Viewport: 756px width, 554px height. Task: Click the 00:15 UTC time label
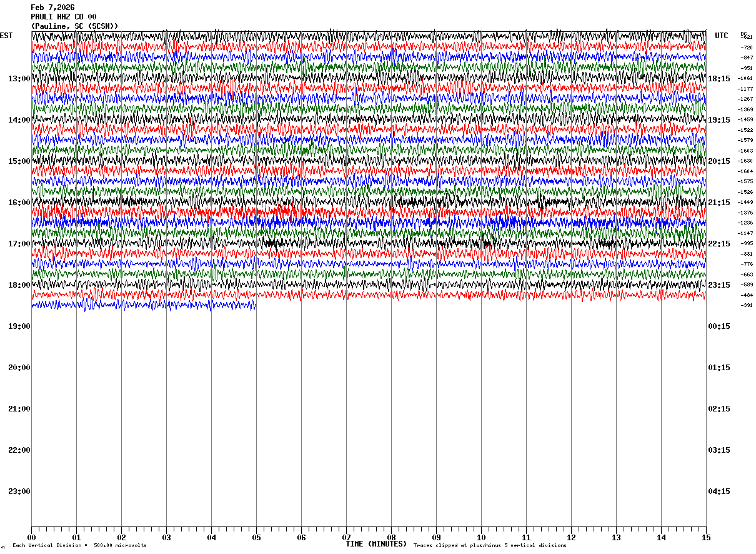pyautogui.click(x=719, y=326)
